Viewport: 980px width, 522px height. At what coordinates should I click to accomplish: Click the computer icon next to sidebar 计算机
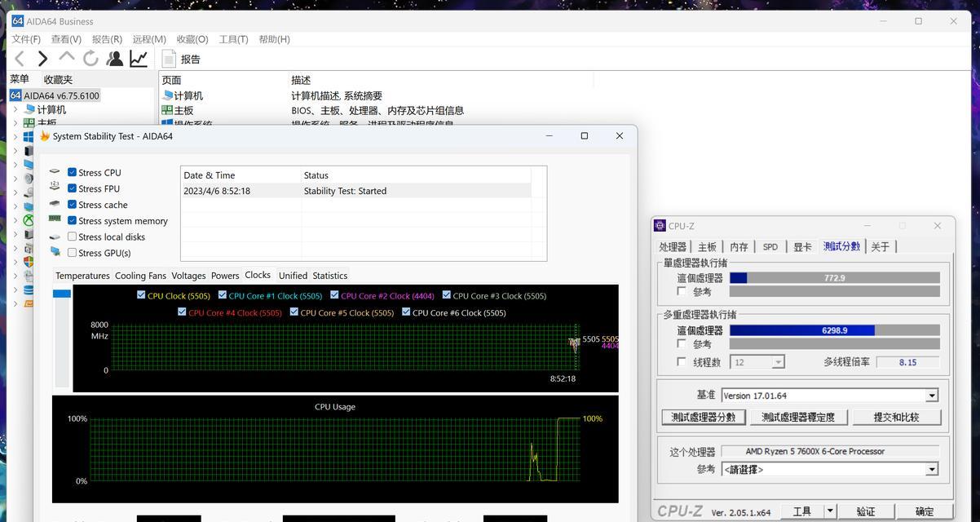(x=30, y=109)
